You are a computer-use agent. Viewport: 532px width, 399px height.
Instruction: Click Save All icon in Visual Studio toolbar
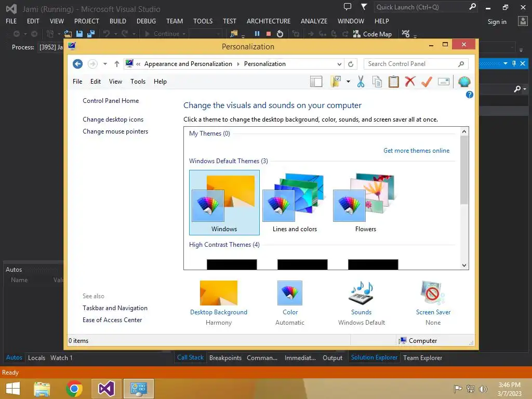(91, 34)
